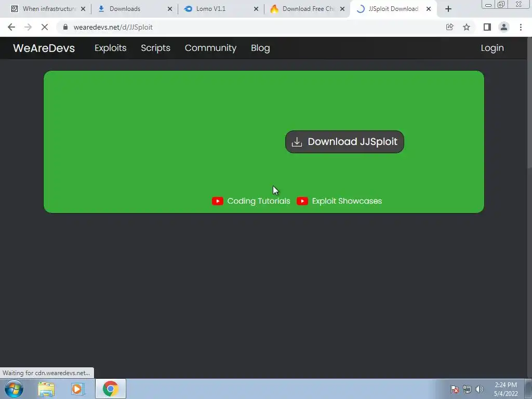Click the Download JJSploit button
This screenshot has height=399, width=532.
(x=344, y=142)
